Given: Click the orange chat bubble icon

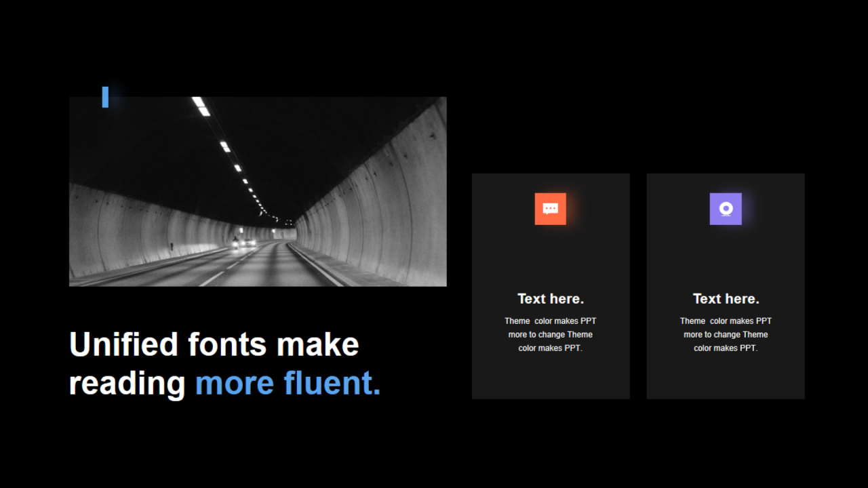Looking at the screenshot, I should pyautogui.click(x=550, y=209).
